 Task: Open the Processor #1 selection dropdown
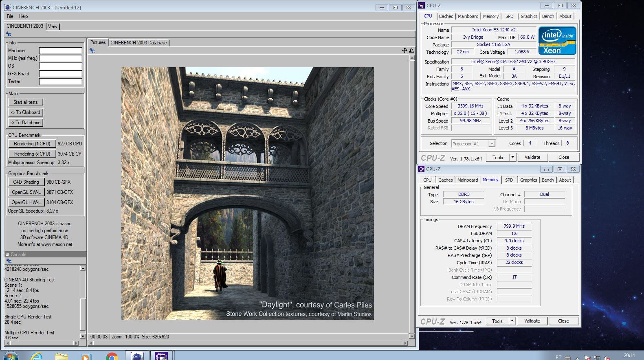[492, 144]
